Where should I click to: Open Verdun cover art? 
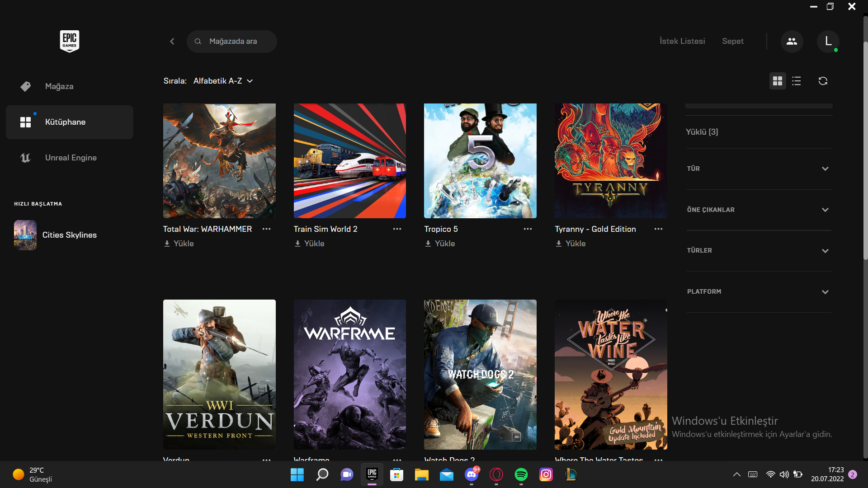click(219, 375)
